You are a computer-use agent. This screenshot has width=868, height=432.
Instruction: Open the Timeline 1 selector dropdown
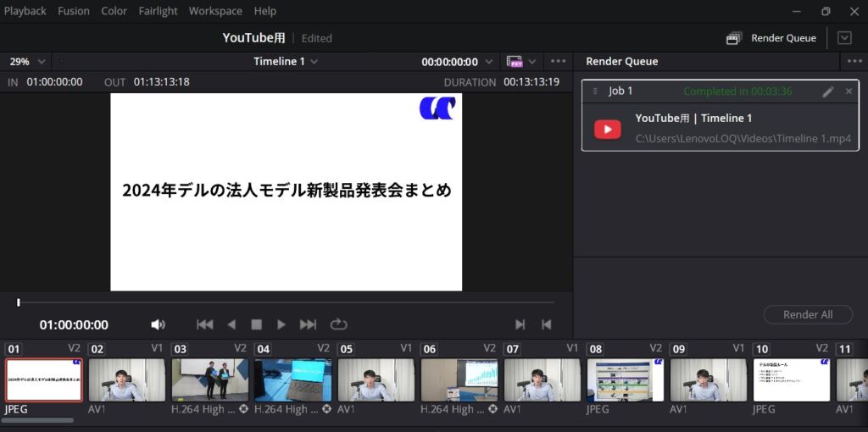point(286,61)
